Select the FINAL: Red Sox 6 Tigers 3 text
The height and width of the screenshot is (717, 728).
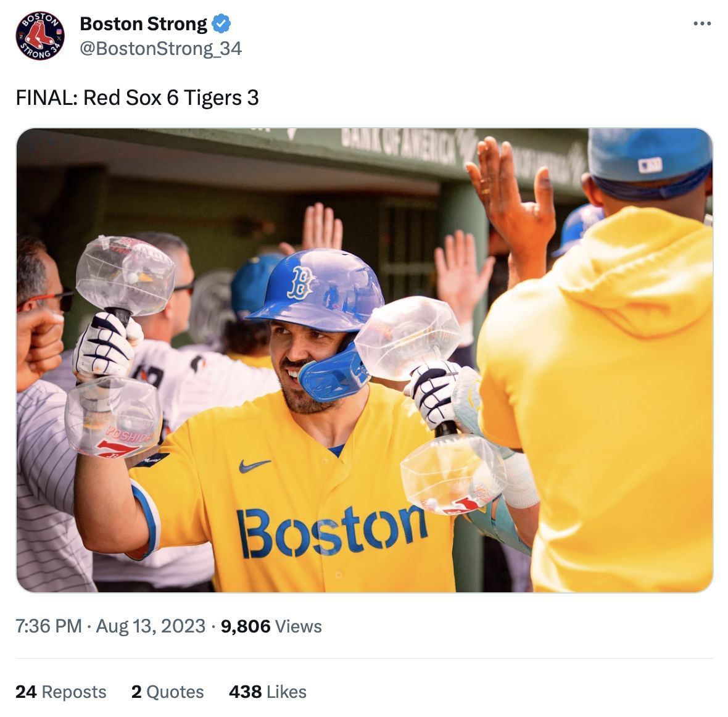(137, 97)
